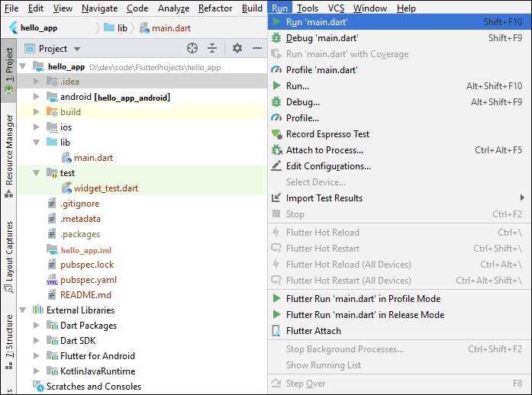Click the hello_app.iml module icon
Screen dimensions: 532x395
52,250
